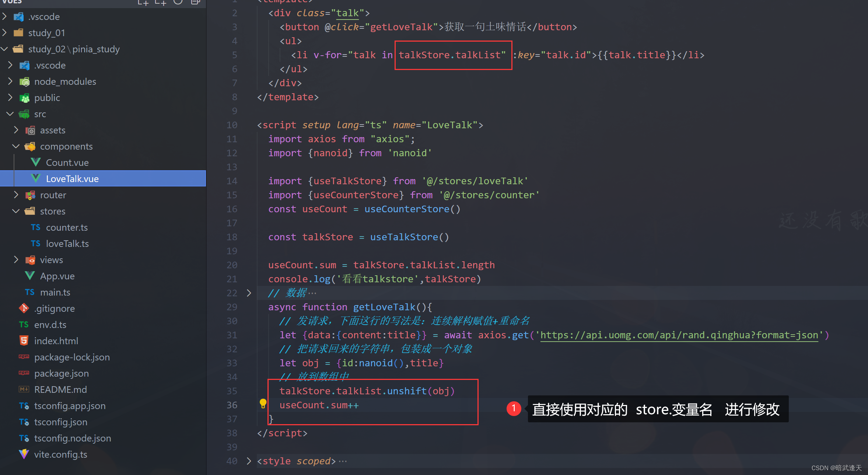Click 'getLoveTalk' in the button @click attribute
The height and width of the screenshot is (475, 868).
coord(401,27)
